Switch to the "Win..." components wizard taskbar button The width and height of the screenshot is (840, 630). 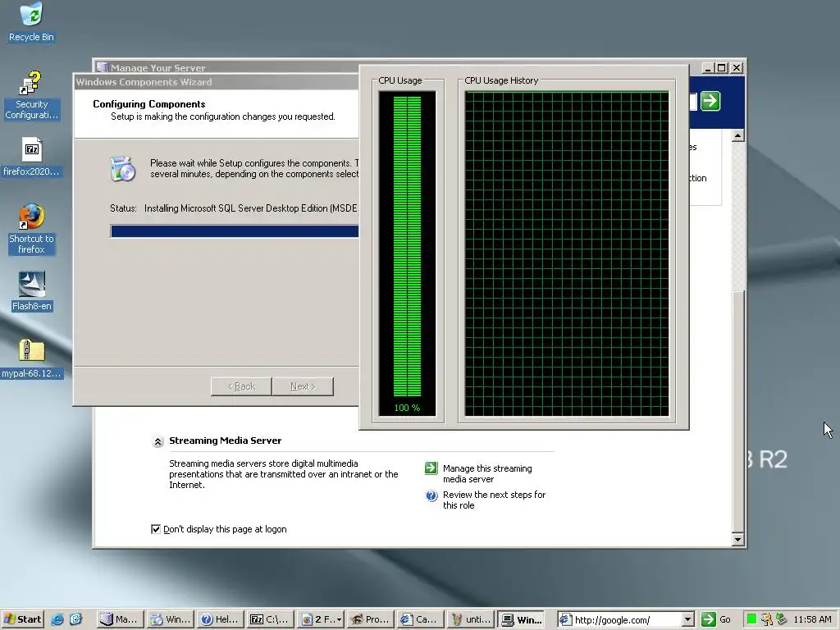coord(171,619)
